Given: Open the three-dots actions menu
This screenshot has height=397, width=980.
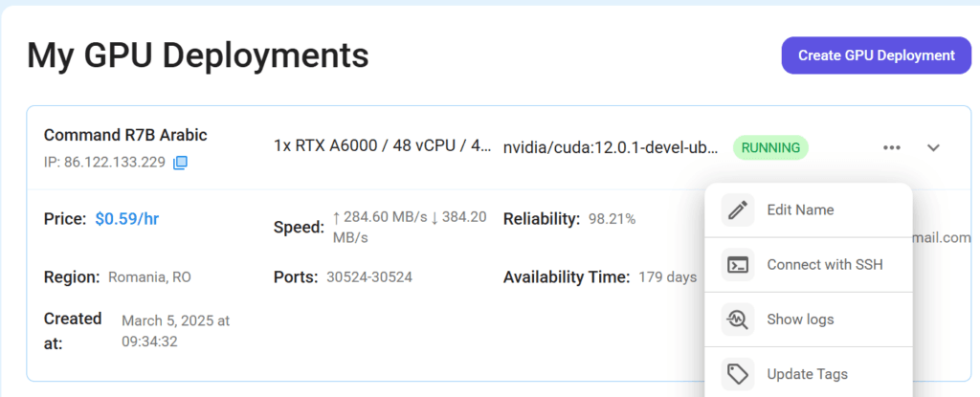Looking at the screenshot, I should point(892,148).
